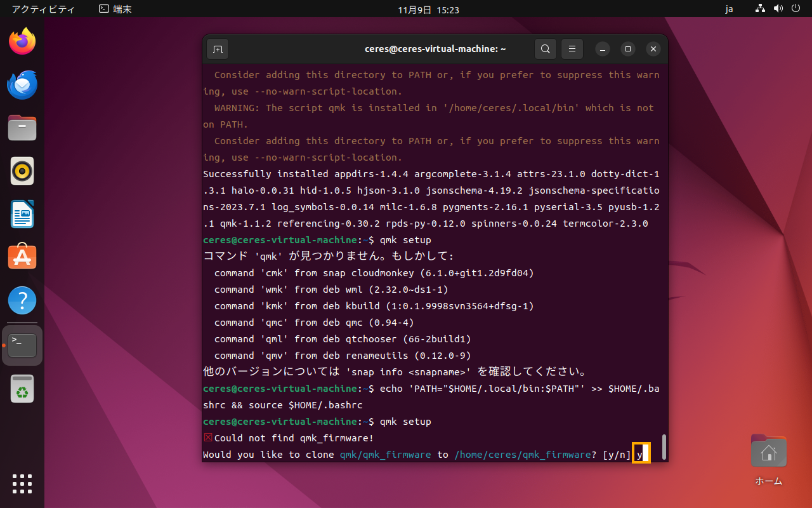Show applications grid button

click(x=22, y=484)
